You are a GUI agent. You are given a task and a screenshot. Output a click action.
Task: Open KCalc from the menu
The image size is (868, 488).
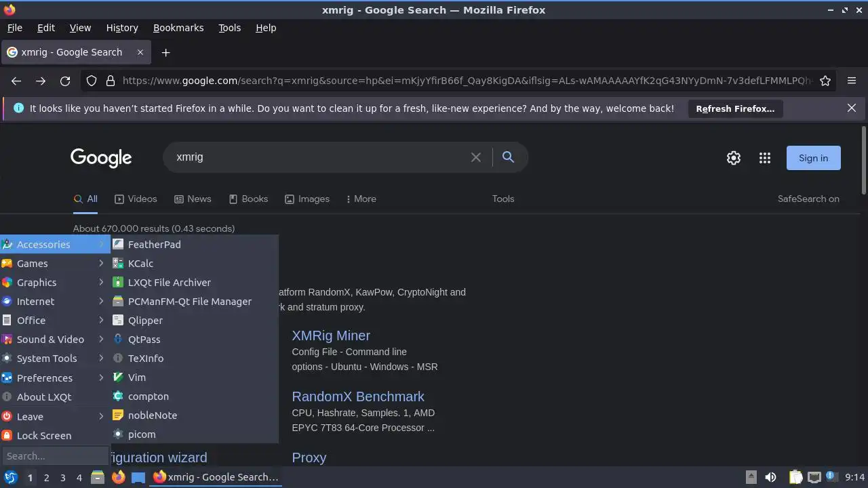click(x=195, y=264)
